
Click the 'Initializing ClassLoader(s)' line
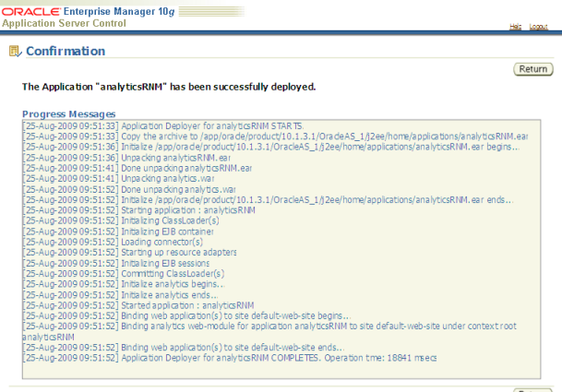point(121,220)
